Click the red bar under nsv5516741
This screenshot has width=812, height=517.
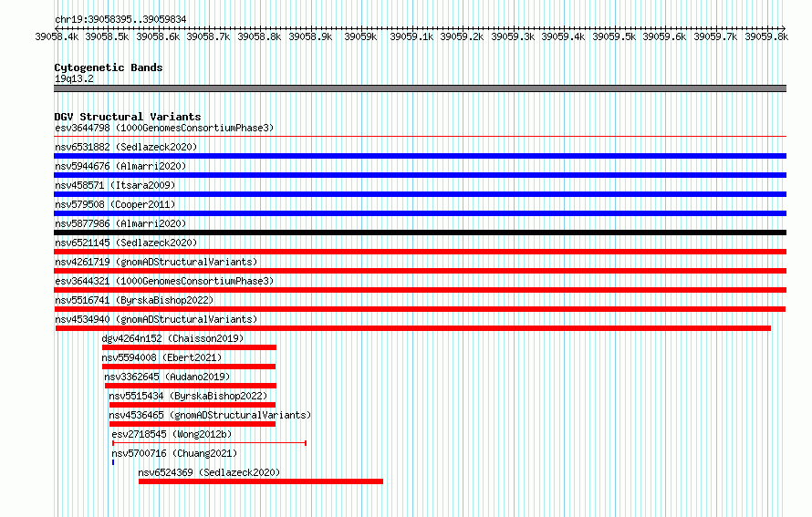tap(420, 309)
